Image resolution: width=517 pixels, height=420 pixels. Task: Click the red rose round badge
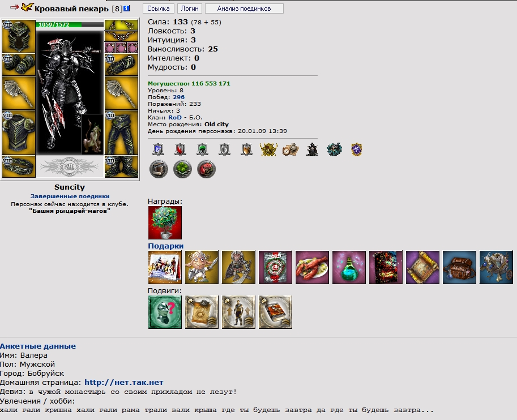coord(207,169)
